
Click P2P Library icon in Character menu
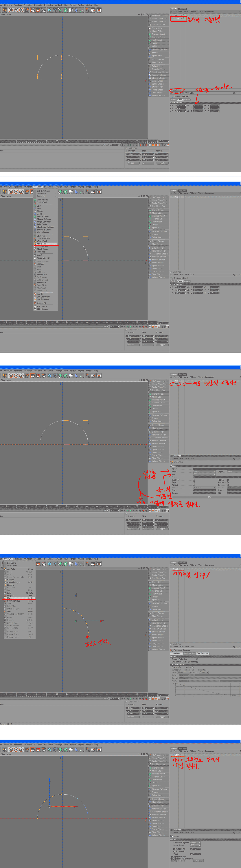[x=35, y=306]
